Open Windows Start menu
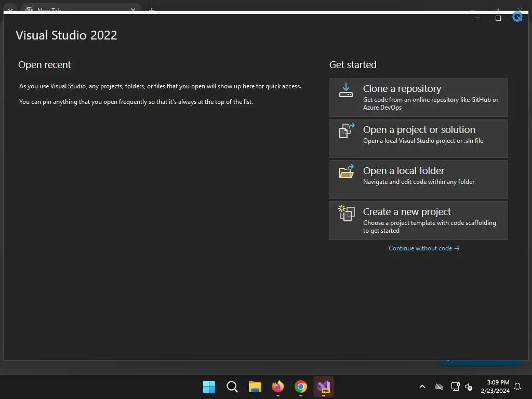Viewport: 532px width, 399px height. pos(209,387)
